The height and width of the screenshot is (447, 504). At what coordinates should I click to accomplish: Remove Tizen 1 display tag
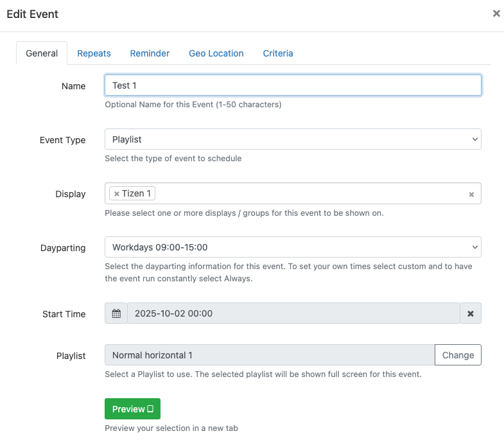[117, 193]
